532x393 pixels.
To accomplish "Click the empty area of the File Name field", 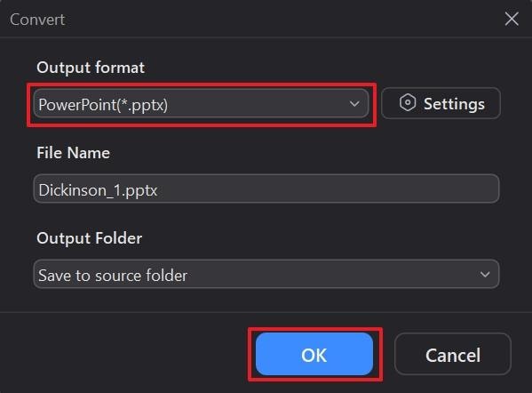I will (326, 188).
